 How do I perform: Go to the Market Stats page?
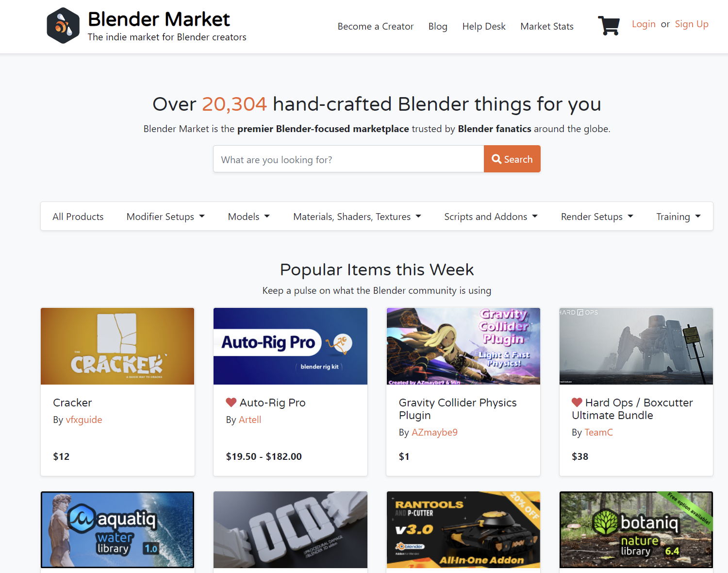(x=547, y=26)
